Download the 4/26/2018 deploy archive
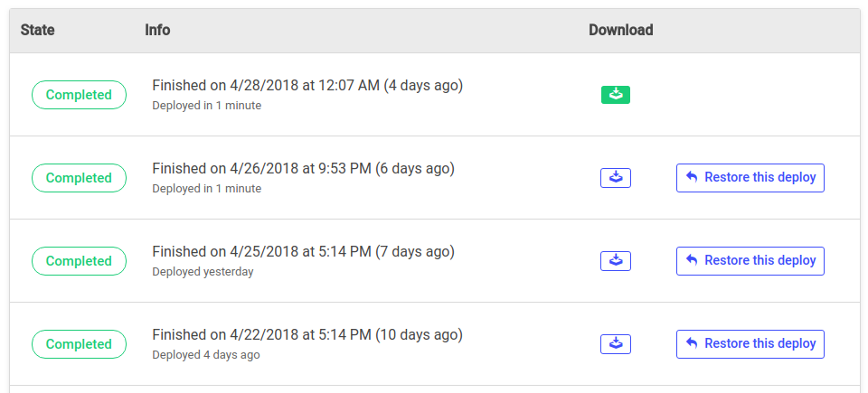Image resolution: width=868 pixels, height=393 pixels. (616, 178)
